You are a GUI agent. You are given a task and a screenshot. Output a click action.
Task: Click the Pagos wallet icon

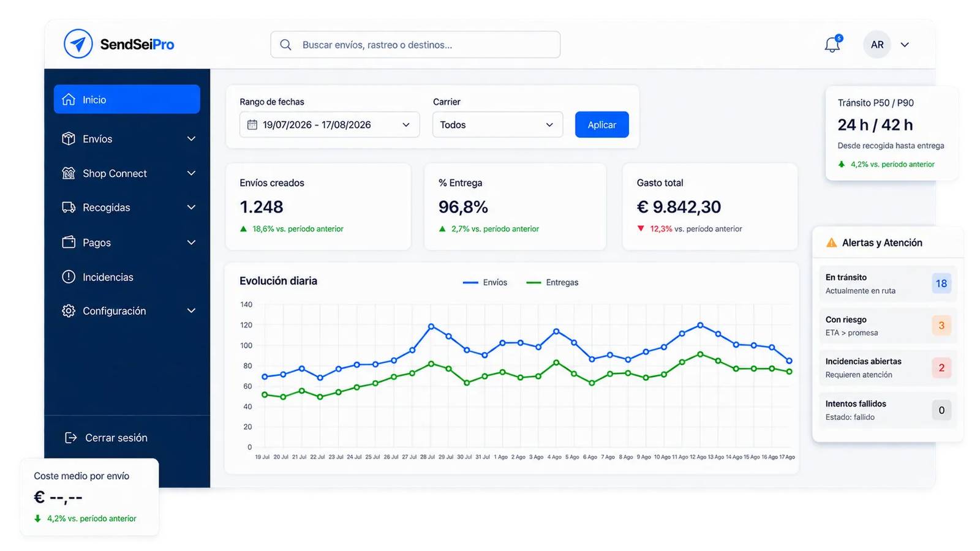pos(69,242)
